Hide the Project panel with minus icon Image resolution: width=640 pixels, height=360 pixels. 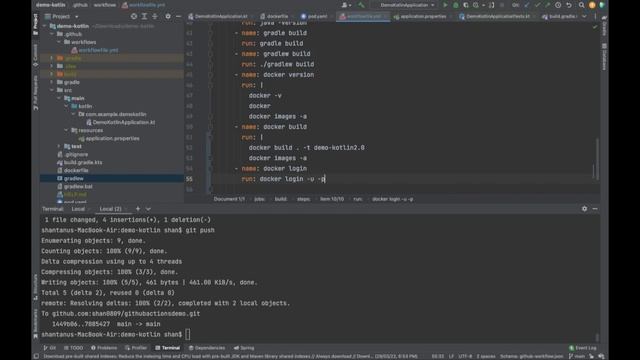point(178,16)
